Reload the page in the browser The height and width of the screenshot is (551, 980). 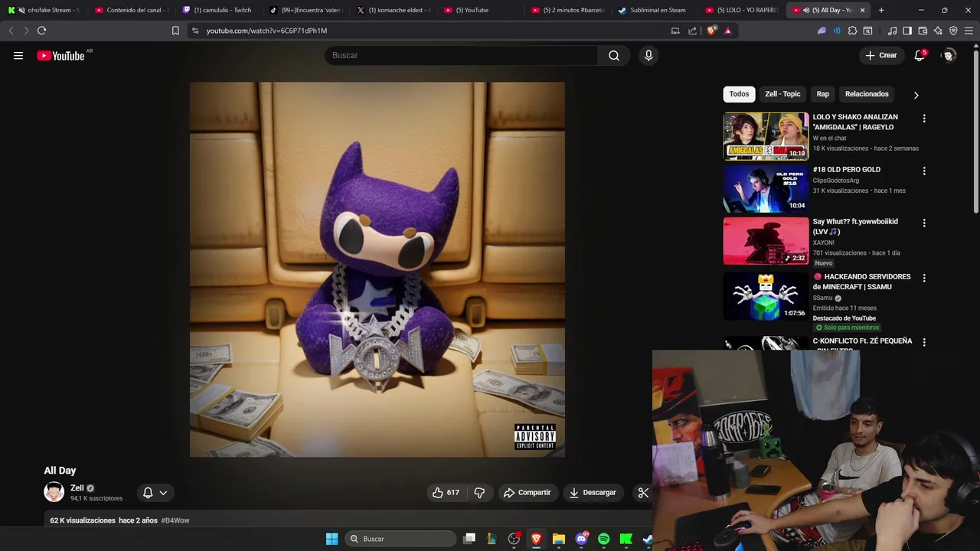click(41, 31)
